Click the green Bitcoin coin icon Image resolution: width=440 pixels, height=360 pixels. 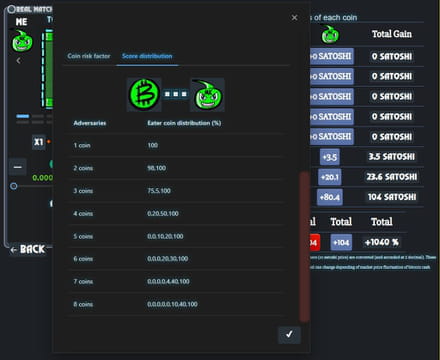(144, 94)
